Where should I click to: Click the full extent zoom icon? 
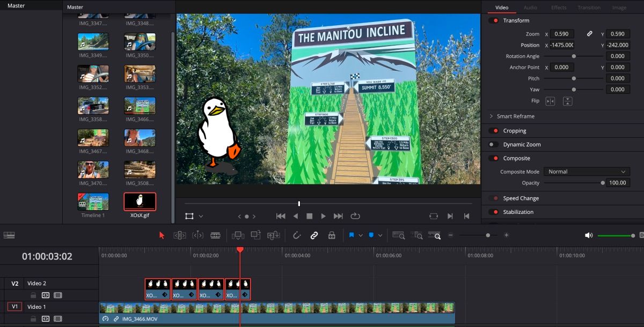click(x=398, y=235)
